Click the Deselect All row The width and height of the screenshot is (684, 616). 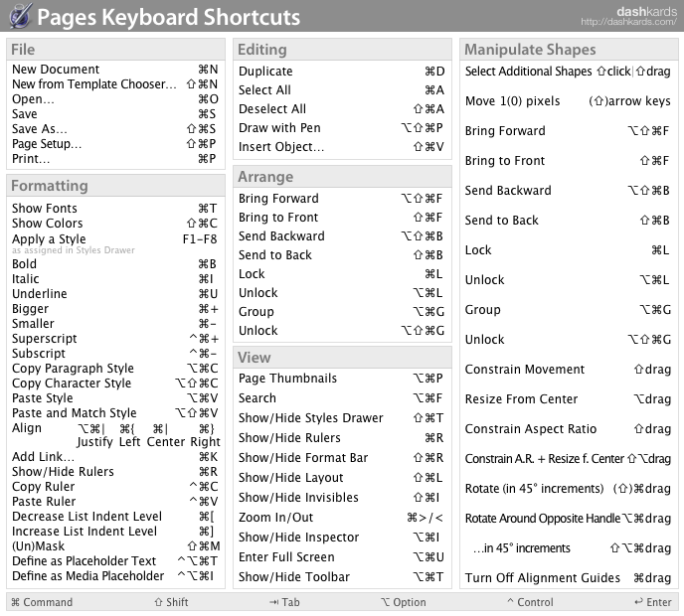coord(342,109)
